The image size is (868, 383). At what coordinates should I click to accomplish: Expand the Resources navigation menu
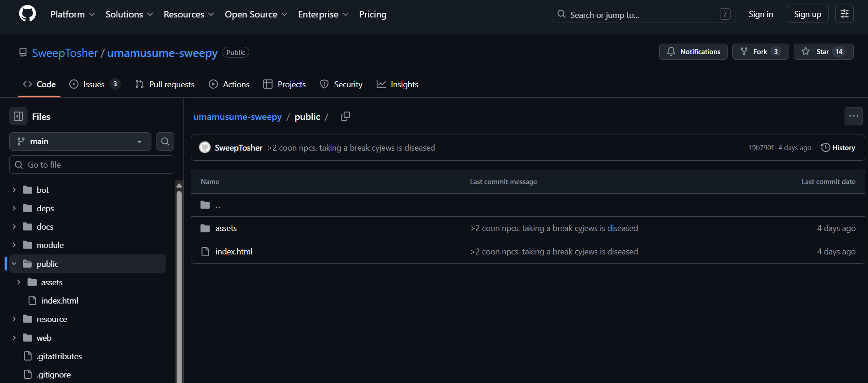(189, 14)
